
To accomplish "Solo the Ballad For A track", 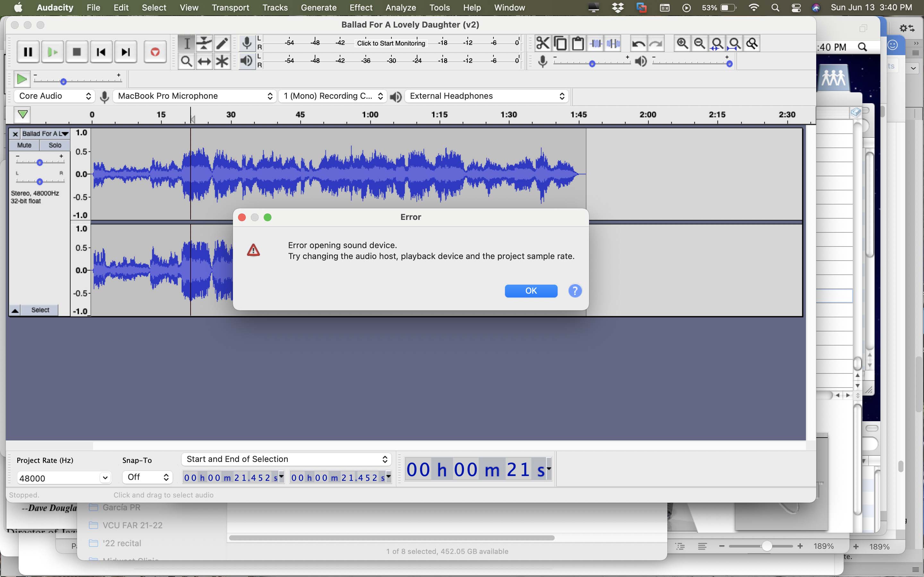I will tap(55, 145).
